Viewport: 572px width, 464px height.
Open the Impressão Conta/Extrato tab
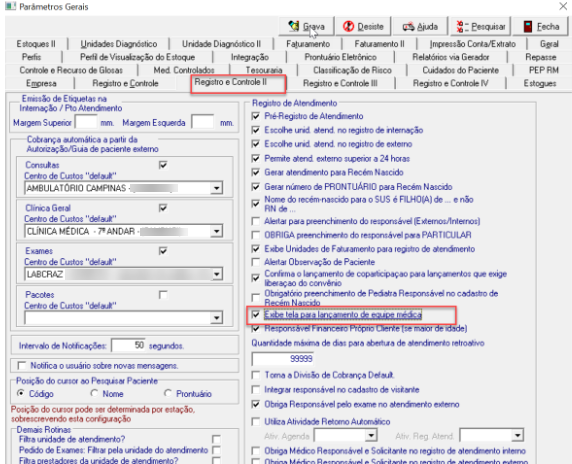point(472,44)
